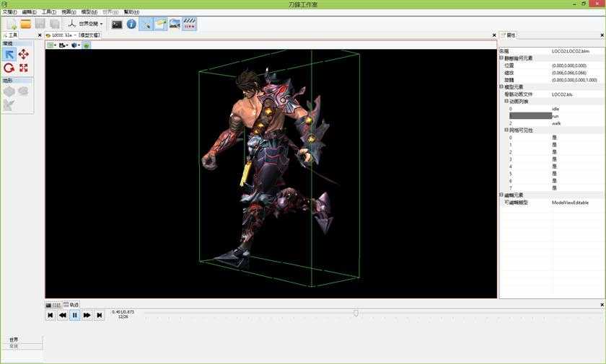Collapse the 模型元素 property group
Viewport: 606px width, 364px height.
click(x=501, y=86)
